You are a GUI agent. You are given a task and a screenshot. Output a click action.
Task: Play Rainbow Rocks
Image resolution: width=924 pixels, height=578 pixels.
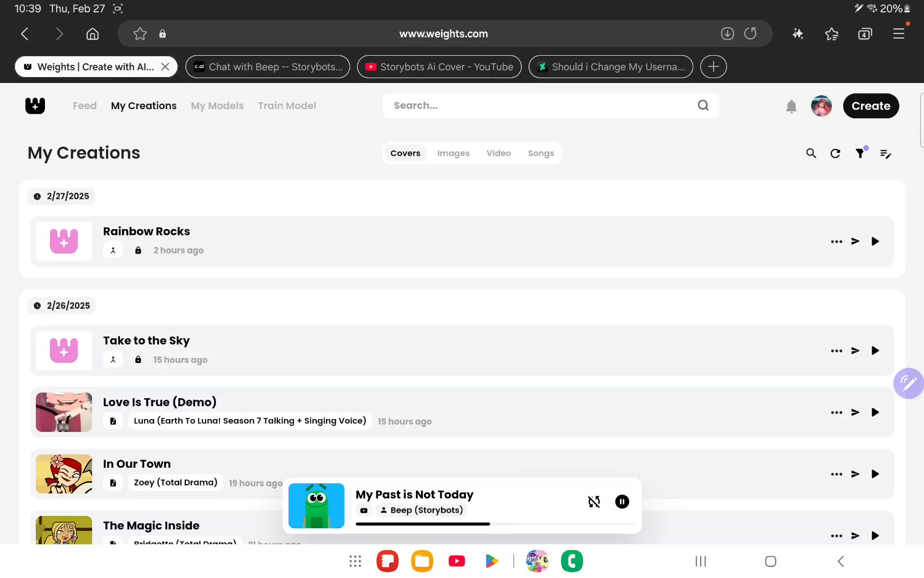[875, 241]
